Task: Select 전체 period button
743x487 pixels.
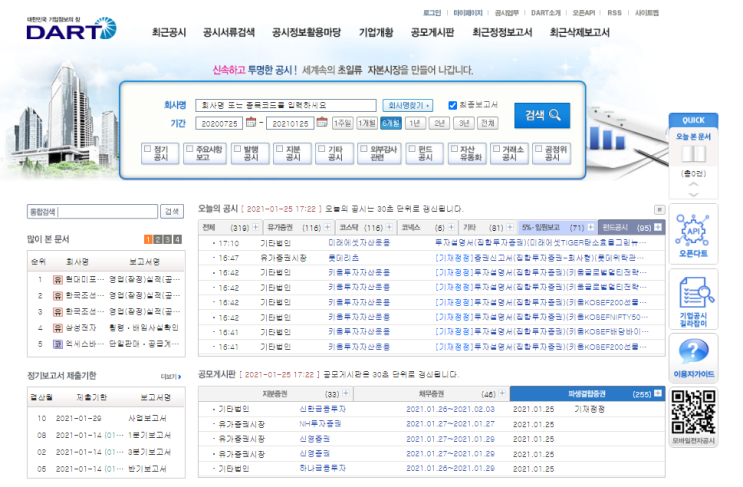Action: point(488,123)
